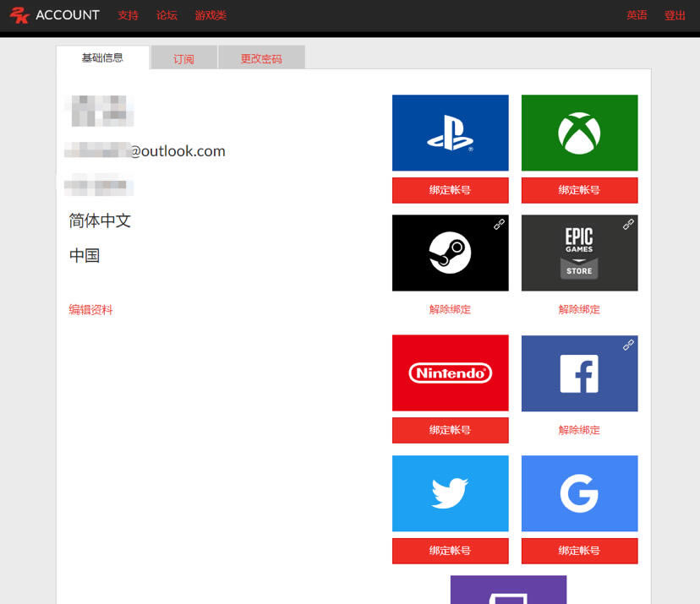Switch to the 订阅 tab

click(184, 58)
